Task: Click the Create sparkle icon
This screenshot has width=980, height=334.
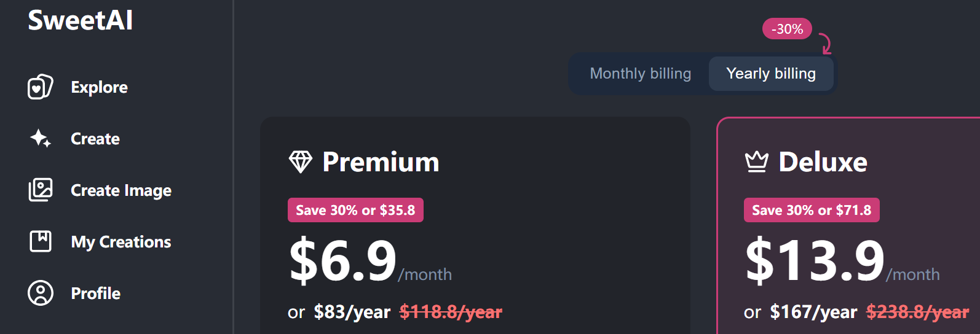Action: [x=41, y=139]
